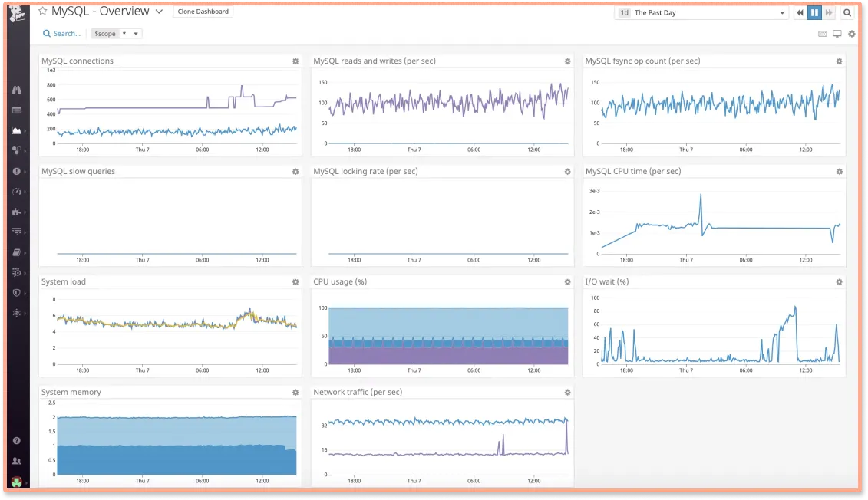Open gear menu on System memory widget
Screen dimensions: 868x500
pyautogui.click(x=295, y=392)
